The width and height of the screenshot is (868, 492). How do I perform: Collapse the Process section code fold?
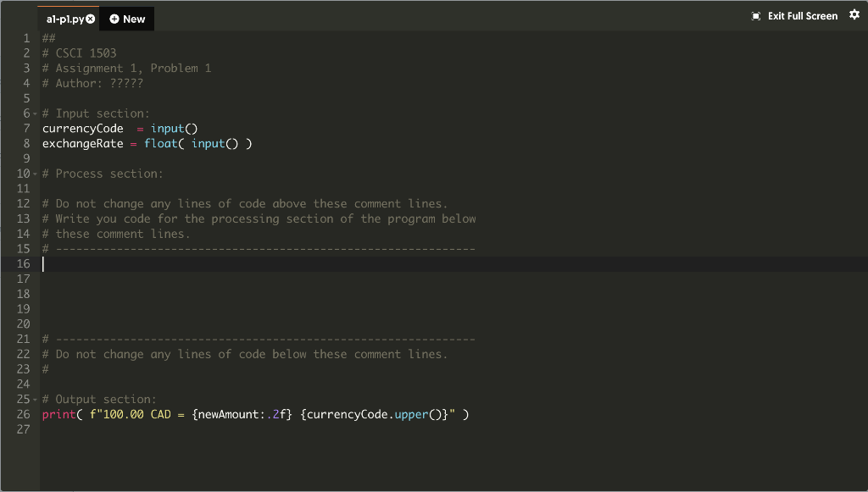(x=35, y=173)
